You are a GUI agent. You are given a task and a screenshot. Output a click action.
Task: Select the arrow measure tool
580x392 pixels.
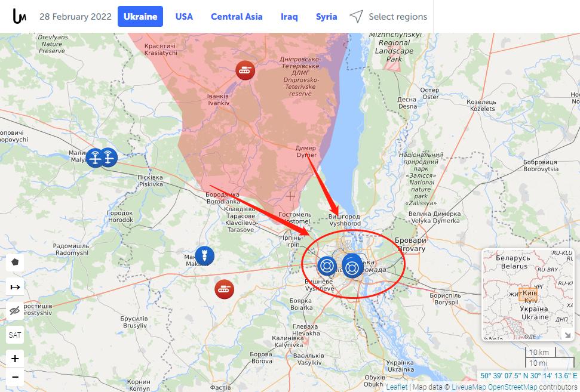point(15,287)
